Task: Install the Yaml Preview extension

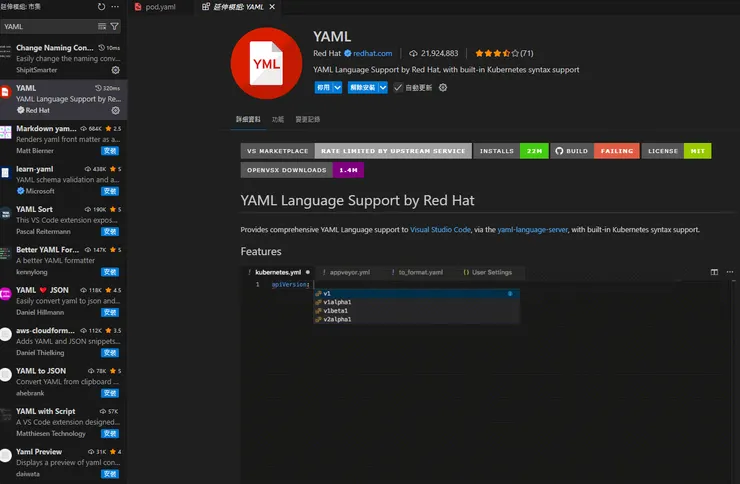Action: (110, 474)
